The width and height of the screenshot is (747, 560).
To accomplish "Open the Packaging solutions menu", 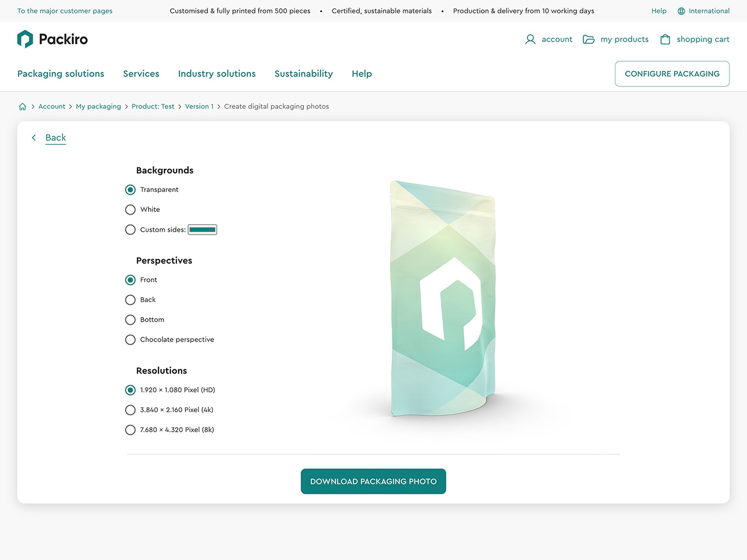I will 61,74.
